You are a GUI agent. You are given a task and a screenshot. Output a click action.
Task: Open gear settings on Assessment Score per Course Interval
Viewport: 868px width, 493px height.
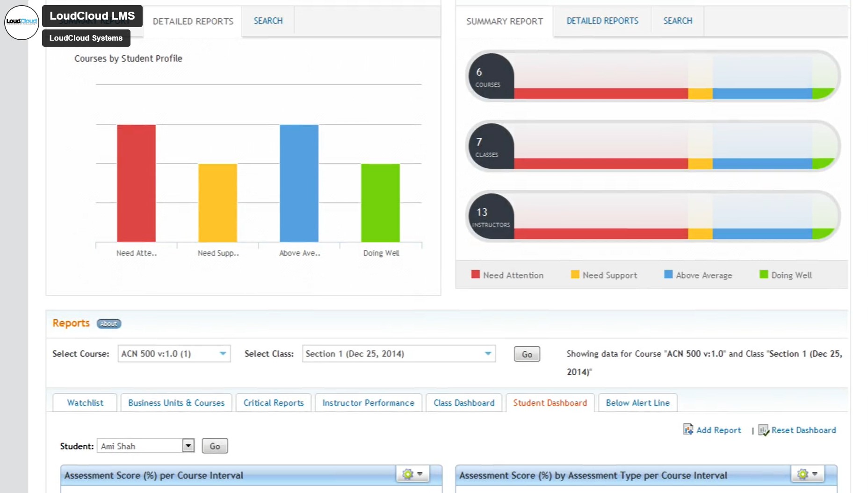(x=412, y=474)
